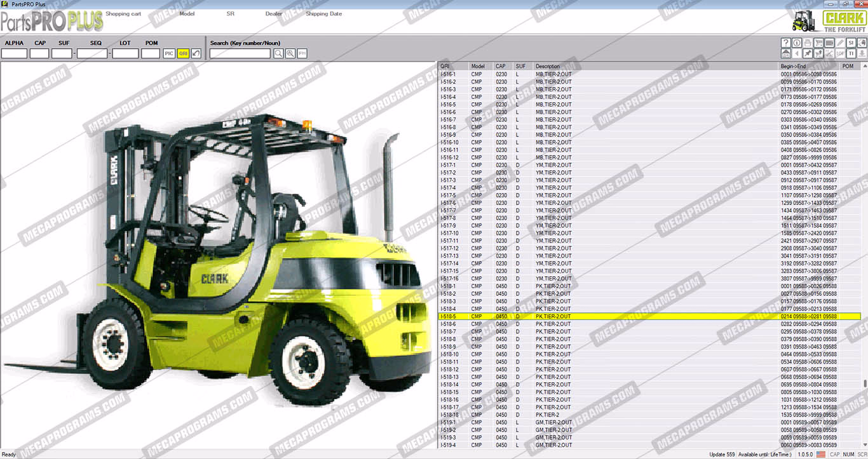This screenshot has height=459, width=868.
Task: Click the LOT toolbar icon
Action: tap(840, 53)
